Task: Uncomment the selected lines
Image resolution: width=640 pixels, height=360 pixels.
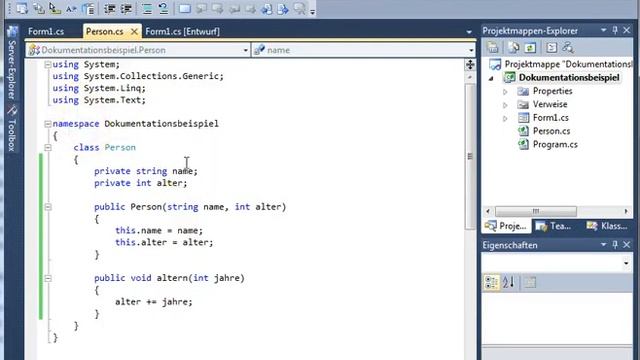Action: pos(164,9)
